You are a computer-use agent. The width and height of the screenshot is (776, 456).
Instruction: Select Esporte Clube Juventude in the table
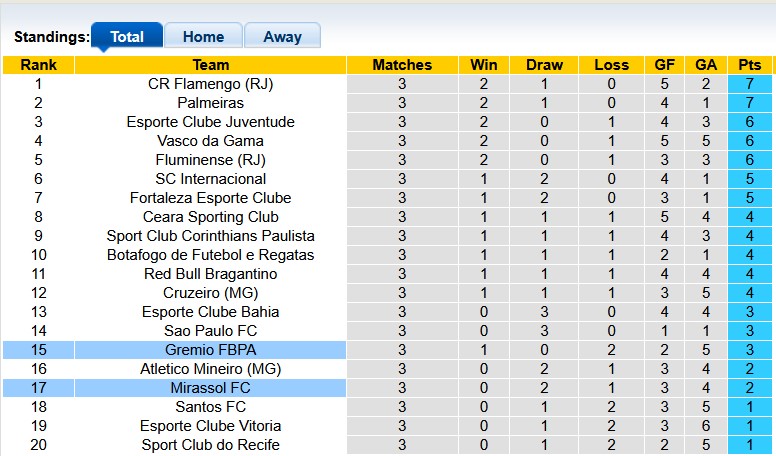pos(210,122)
